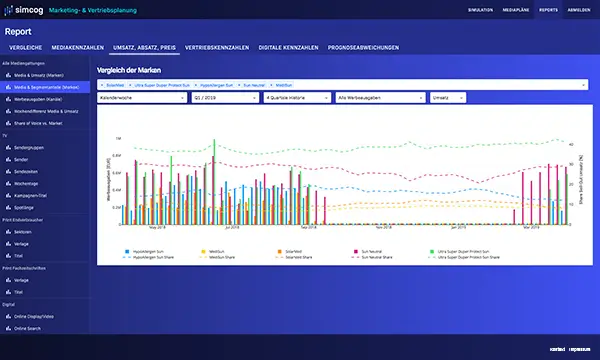
Task: Click the Abmelden link
Action: [579, 10]
